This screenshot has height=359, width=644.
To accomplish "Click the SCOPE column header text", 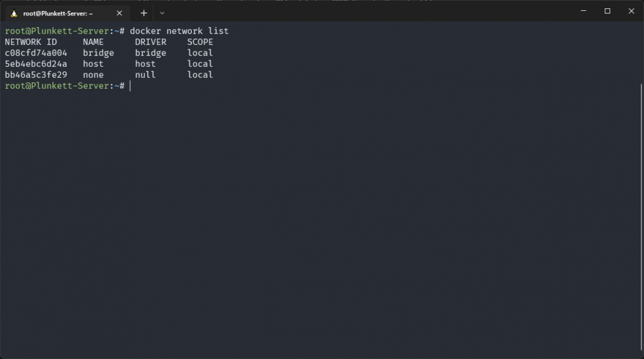I will pyautogui.click(x=200, y=42).
